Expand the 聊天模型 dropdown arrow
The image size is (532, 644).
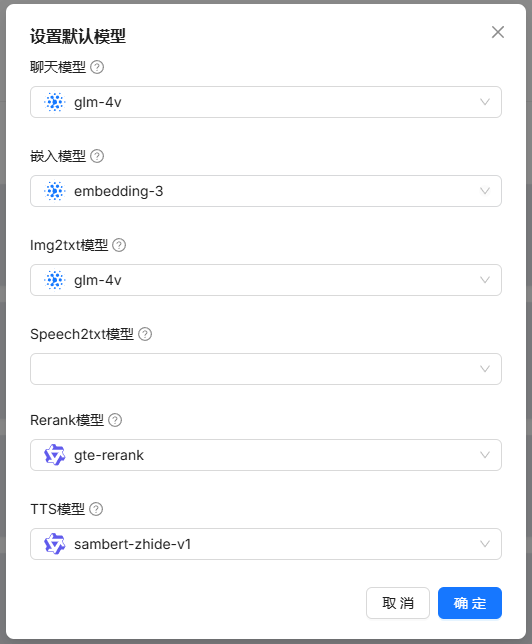click(485, 102)
